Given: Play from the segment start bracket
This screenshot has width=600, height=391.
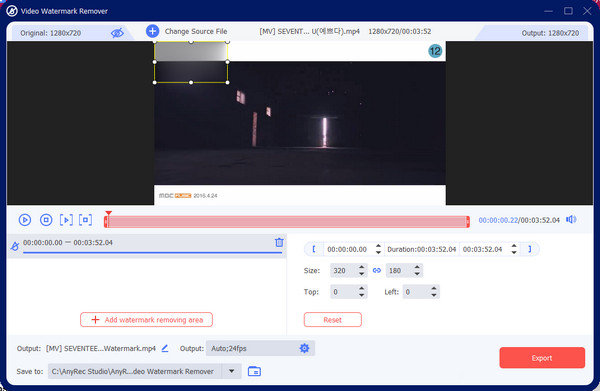Looking at the screenshot, I should point(66,220).
